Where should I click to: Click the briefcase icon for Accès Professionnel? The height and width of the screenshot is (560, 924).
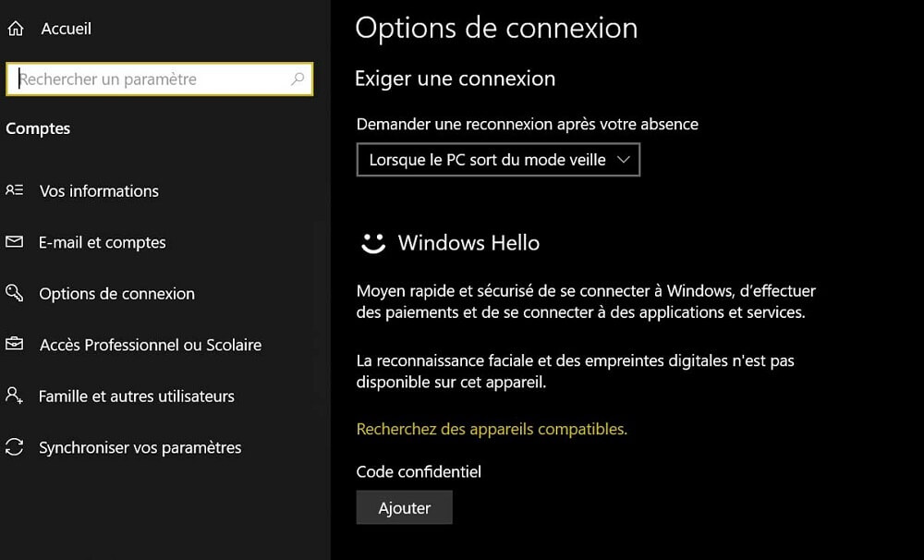pos(14,345)
